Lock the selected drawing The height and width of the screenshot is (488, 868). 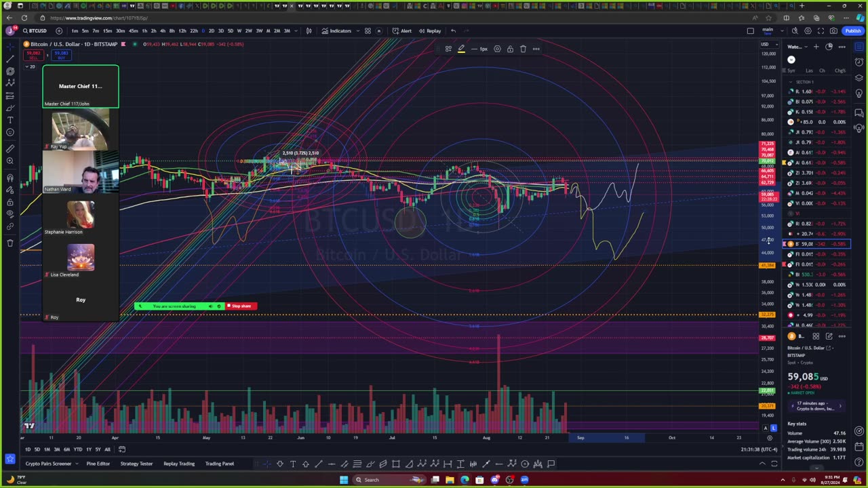510,49
